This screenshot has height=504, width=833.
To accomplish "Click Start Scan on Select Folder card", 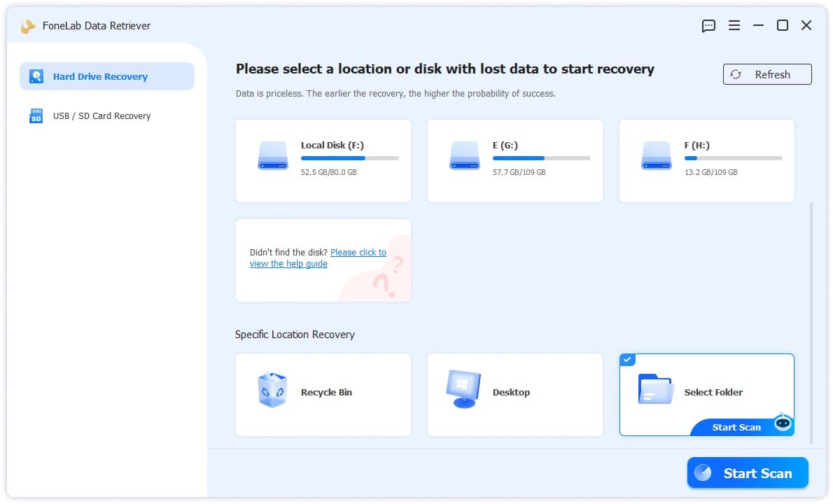I will point(736,428).
